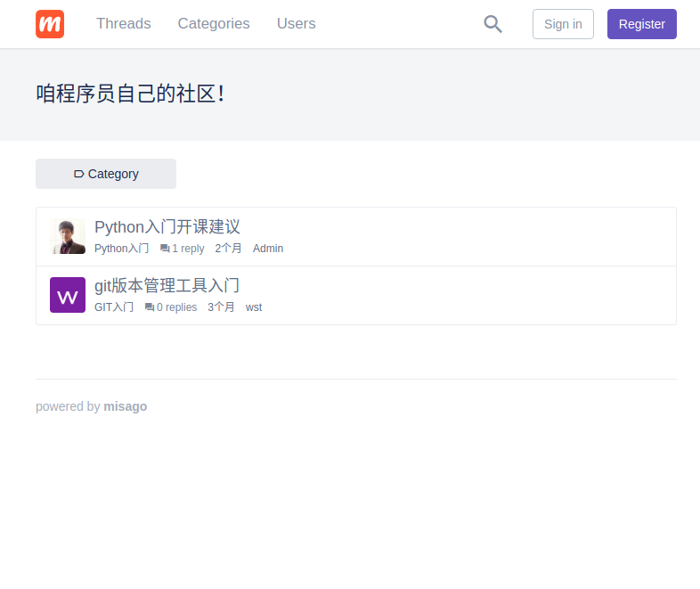Open the Misago orange logo home icon
Viewport: 700px width, 589px height.
pos(50,24)
